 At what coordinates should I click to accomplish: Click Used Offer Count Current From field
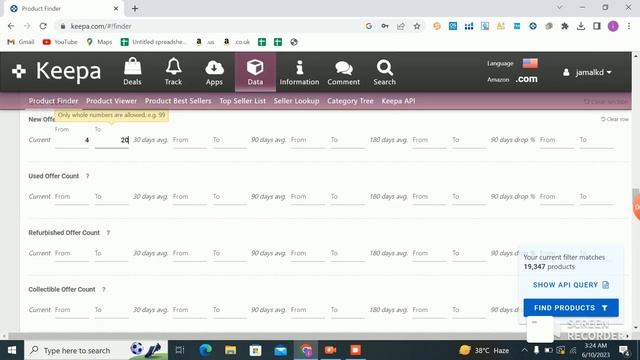pyautogui.click(x=72, y=197)
